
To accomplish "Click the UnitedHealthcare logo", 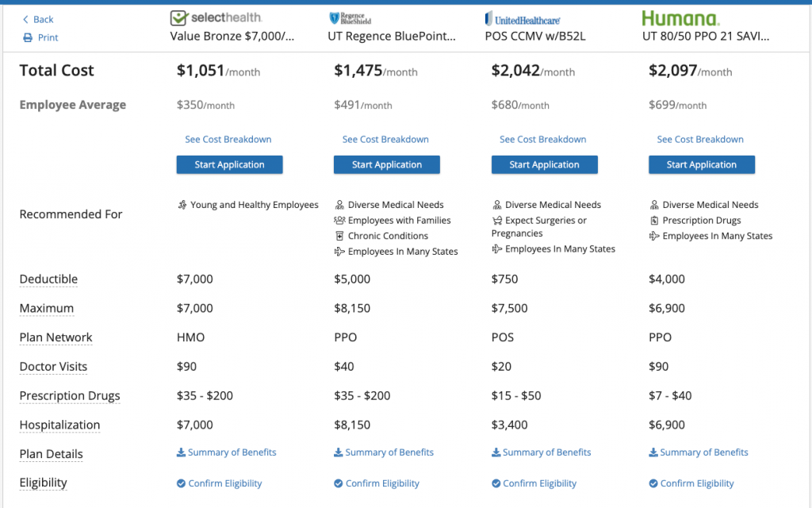I will point(523,20).
